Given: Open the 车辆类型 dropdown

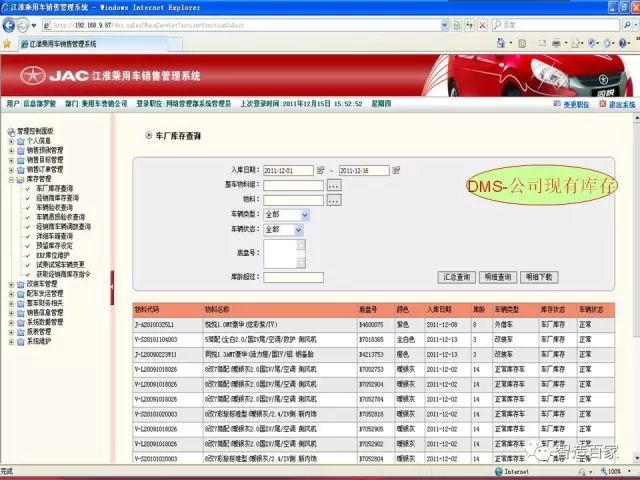Looking at the screenshot, I should (x=305, y=215).
